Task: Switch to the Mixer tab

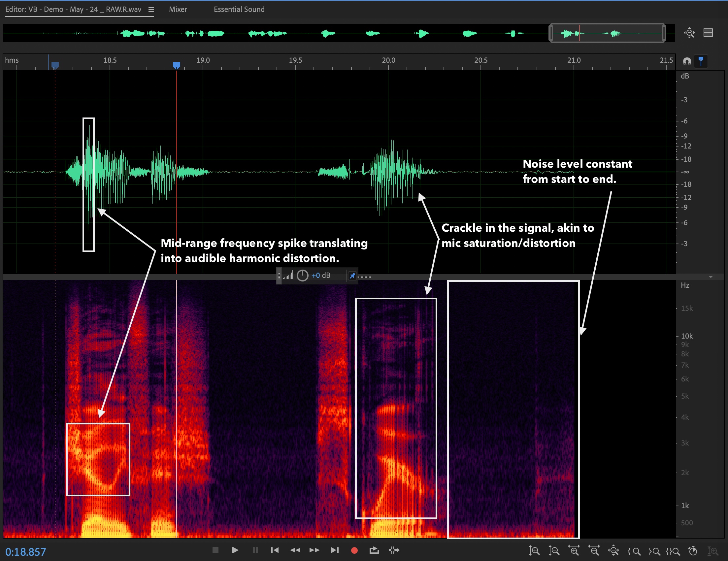Action: (178, 9)
